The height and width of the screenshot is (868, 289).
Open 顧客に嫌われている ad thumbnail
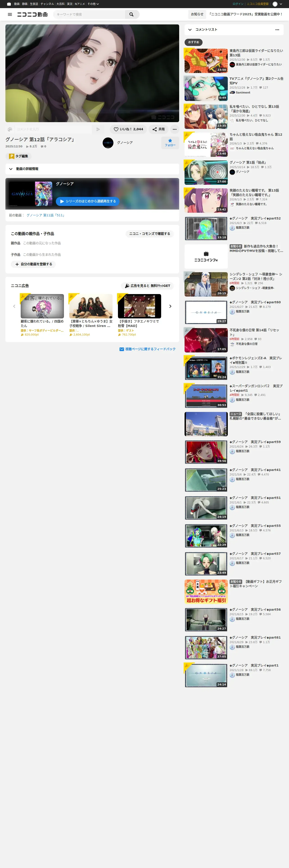coord(42,306)
